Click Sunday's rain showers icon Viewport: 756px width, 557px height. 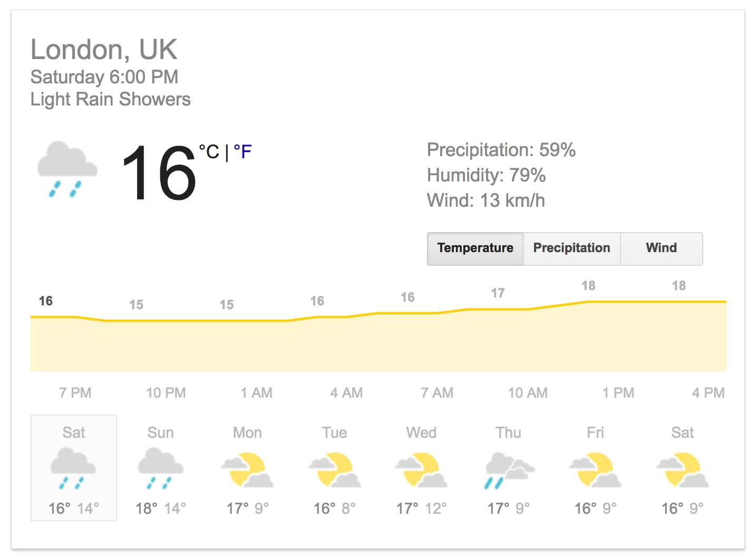coord(160,468)
